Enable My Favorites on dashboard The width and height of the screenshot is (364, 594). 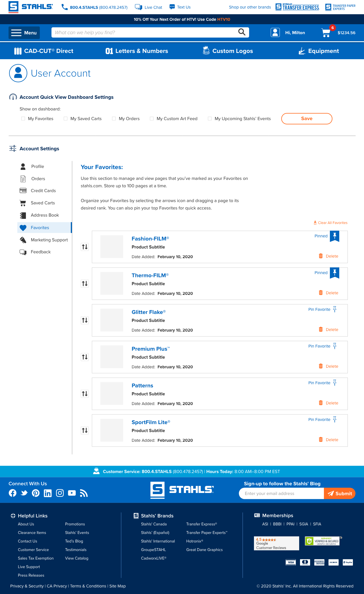pos(23,119)
